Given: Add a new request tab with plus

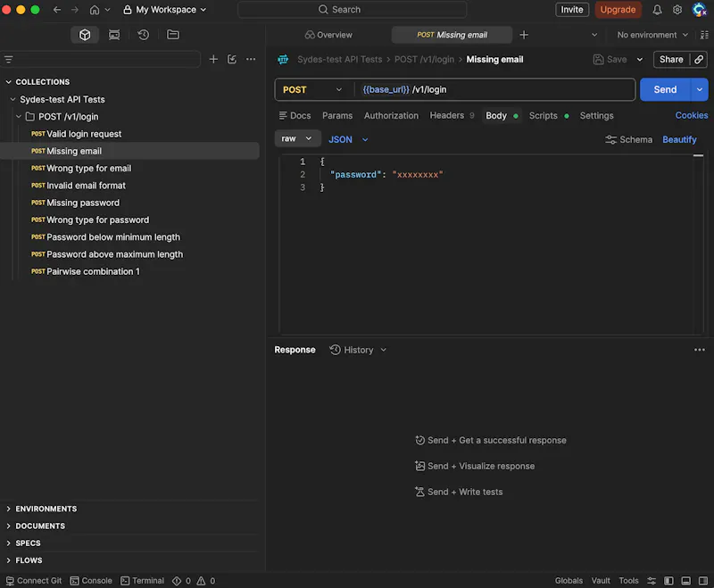Looking at the screenshot, I should (x=524, y=35).
